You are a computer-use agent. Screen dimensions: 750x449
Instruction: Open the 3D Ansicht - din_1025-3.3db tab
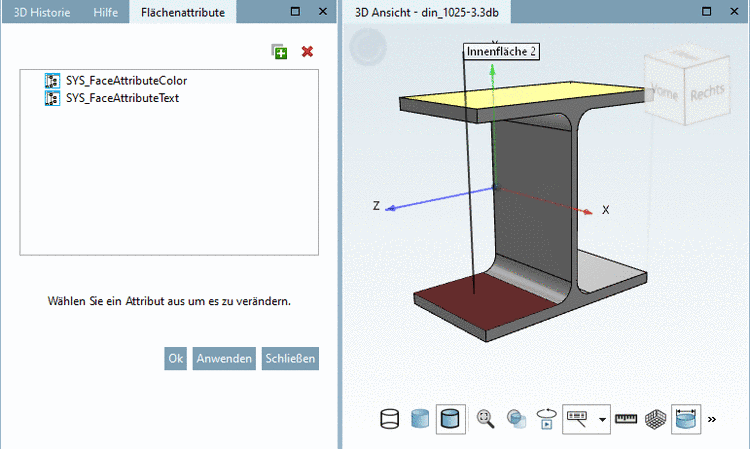(x=427, y=12)
